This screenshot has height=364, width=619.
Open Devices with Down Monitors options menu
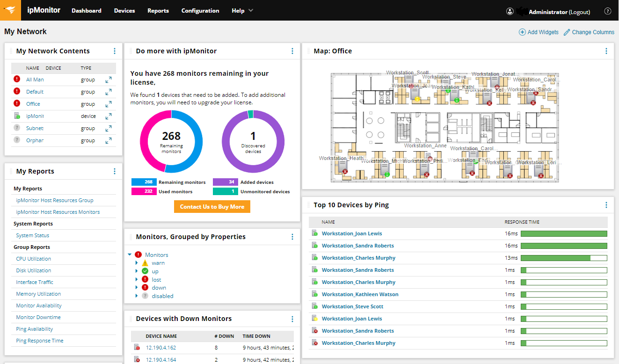292,319
